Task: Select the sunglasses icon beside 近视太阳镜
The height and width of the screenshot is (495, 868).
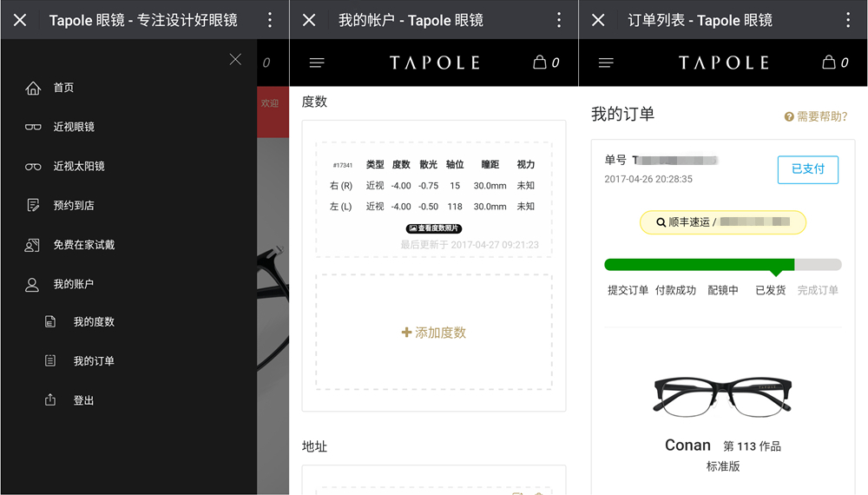Action: 33,166
